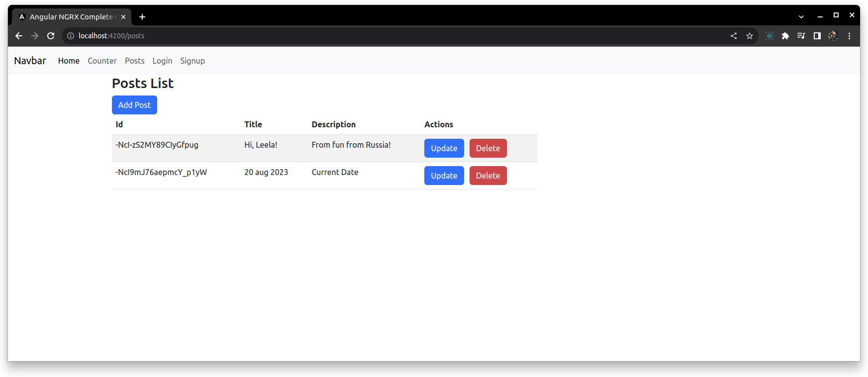This screenshot has height=377, width=868.
Task: Open the NgRx devtools extension icon
Action: (770, 36)
